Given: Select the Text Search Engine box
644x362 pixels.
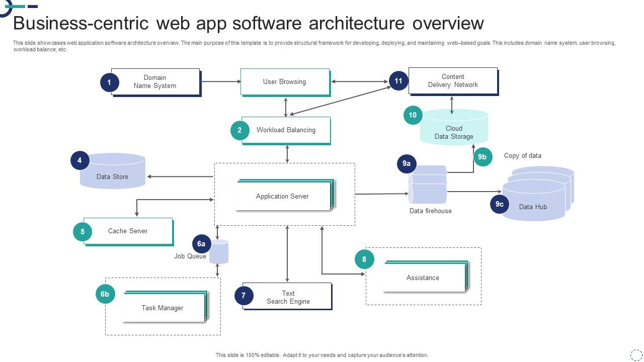Looking at the screenshot, I should point(288,297).
